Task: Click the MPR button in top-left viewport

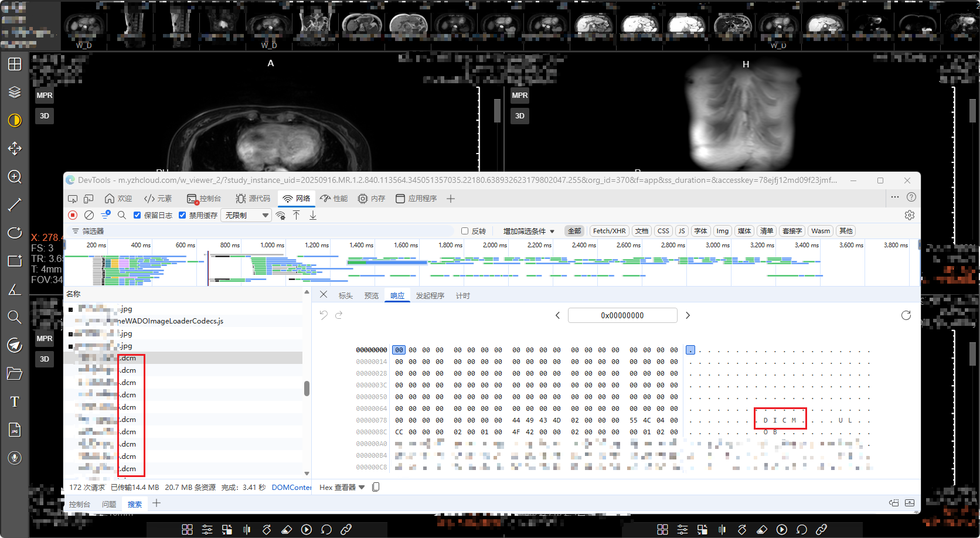Action: click(45, 95)
